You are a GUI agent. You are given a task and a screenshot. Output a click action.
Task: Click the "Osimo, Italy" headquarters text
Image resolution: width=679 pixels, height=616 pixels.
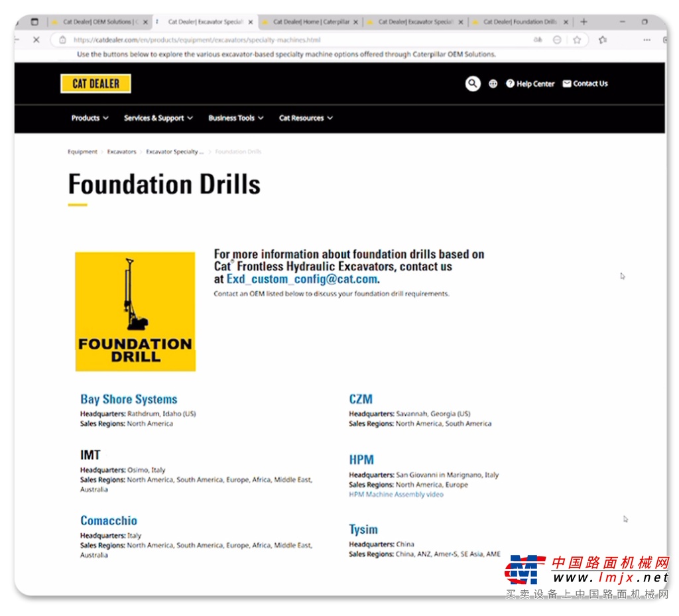pos(147,470)
